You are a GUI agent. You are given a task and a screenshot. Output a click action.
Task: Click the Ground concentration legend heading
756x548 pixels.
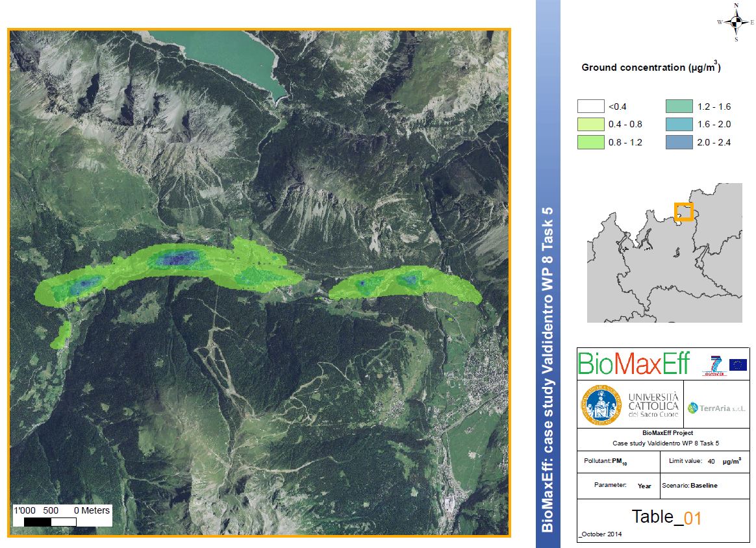[x=651, y=68]
